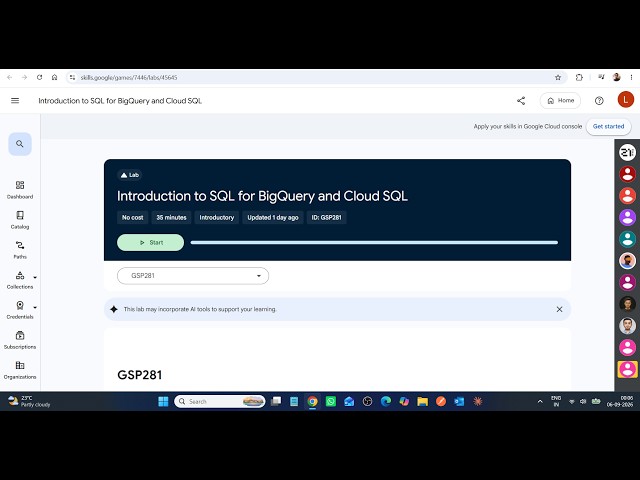Click the 21 logo in right panel
The image size is (640, 480).
coord(627,153)
